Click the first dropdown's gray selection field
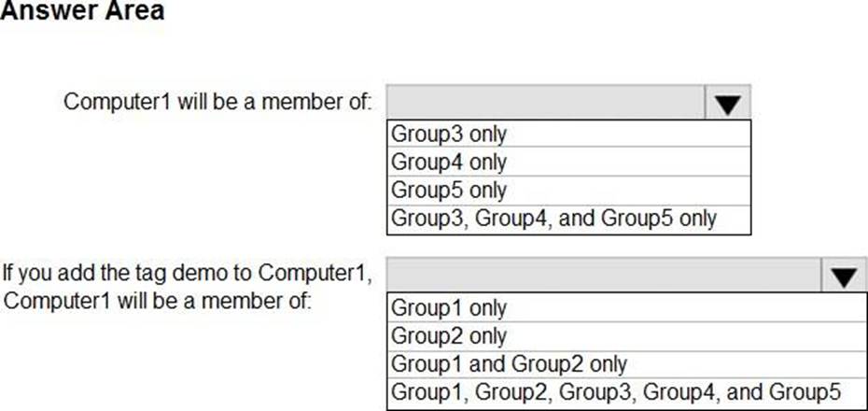Screen dimensions: 868x411 (545, 102)
